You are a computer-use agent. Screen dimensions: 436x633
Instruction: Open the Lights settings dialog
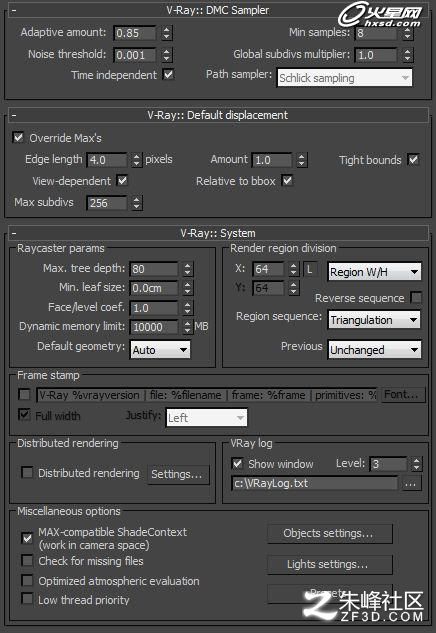(x=330, y=564)
